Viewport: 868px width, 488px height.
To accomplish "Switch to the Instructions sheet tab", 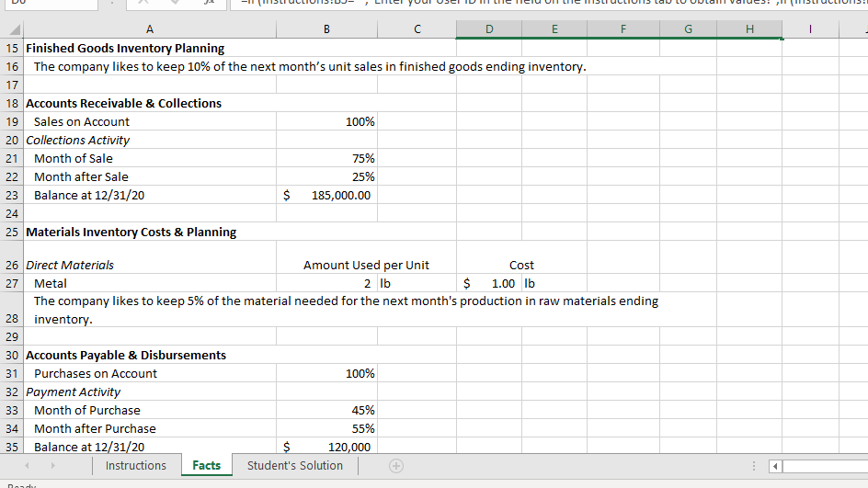I will (x=136, y=465).
